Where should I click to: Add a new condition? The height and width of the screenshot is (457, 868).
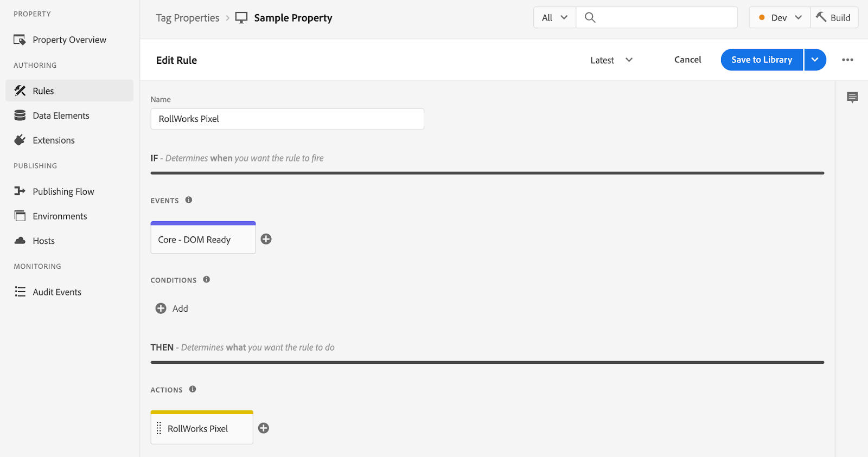pyautogui.click(x=171, y=308)
